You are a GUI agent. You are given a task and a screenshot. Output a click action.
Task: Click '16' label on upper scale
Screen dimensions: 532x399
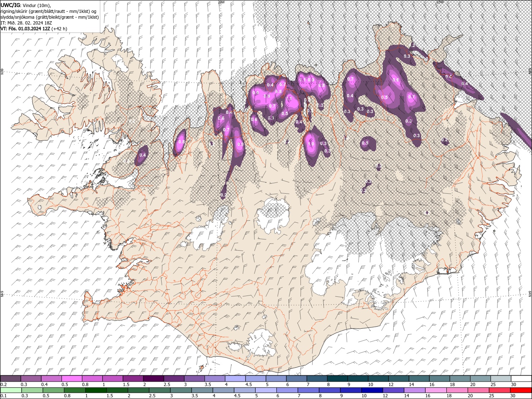[x=432, y=384]
